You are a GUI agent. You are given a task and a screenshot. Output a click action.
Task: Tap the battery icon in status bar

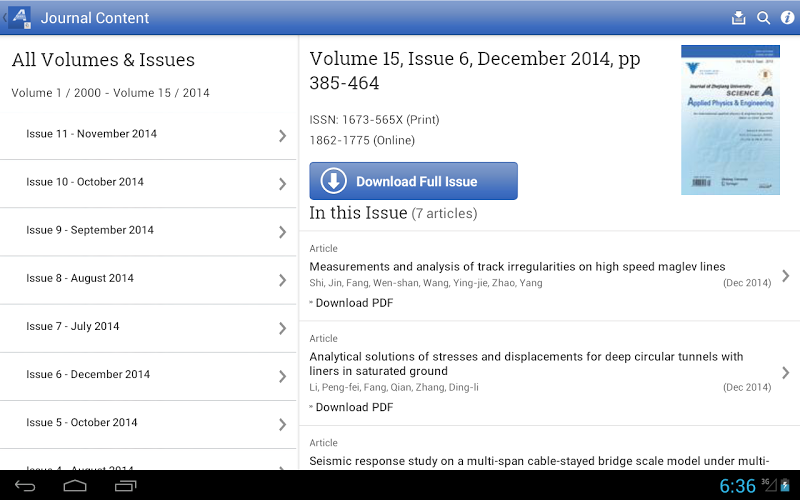pyautogui.click(x=786, y=486)
